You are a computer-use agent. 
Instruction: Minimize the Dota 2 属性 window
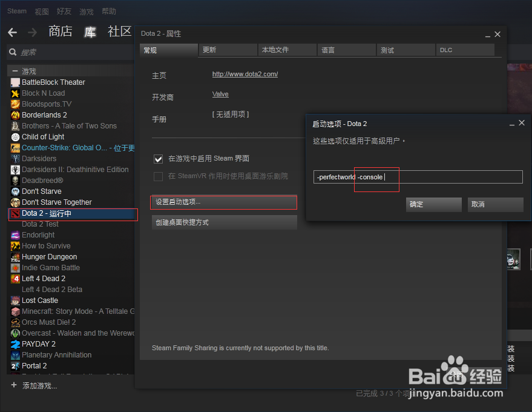point(488,35)
